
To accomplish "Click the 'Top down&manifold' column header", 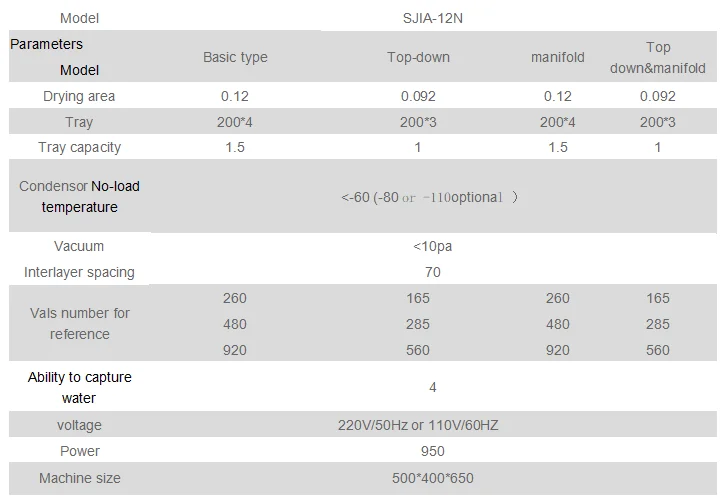I will [658, 58].
